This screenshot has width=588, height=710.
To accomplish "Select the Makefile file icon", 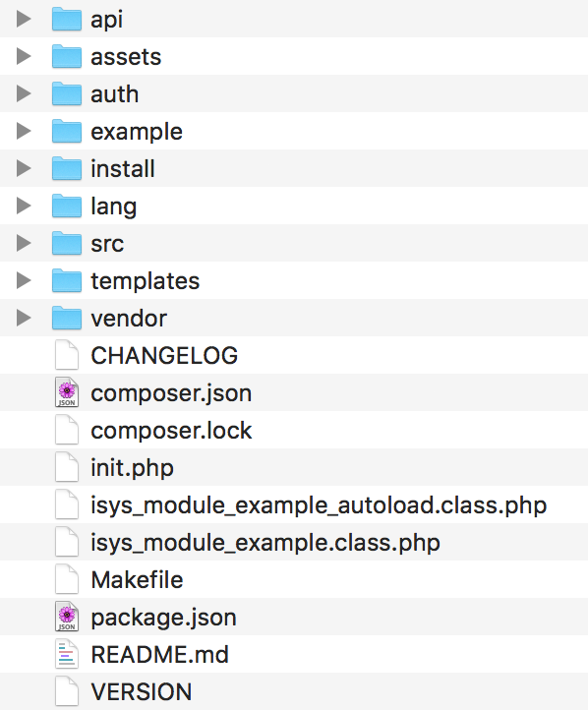I will (67, 579).
